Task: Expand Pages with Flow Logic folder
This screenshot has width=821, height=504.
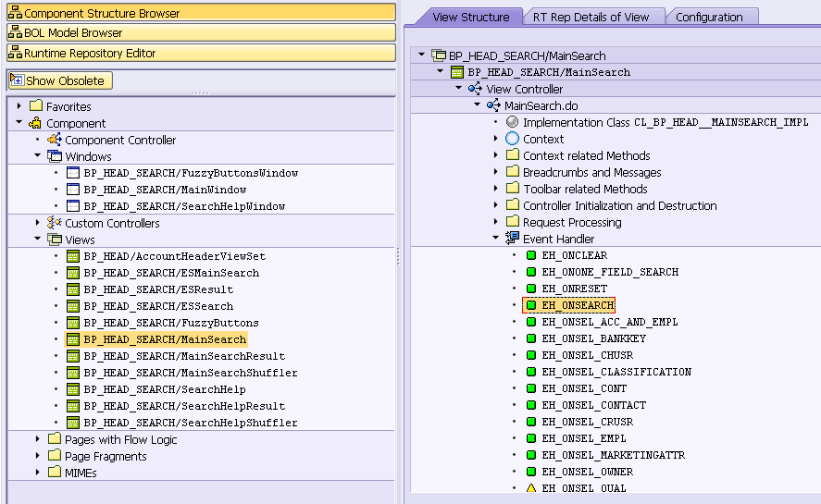Action: 38,438
